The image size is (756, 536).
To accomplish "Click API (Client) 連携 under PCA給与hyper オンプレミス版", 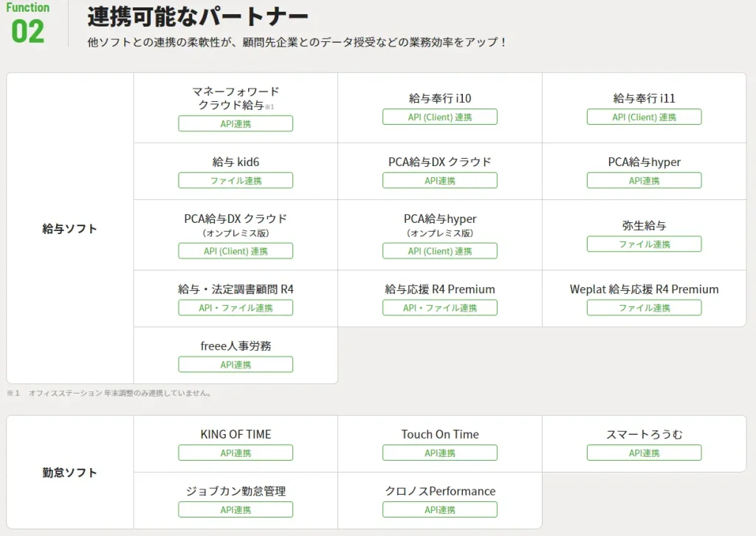I will click(x=440, y=250).
